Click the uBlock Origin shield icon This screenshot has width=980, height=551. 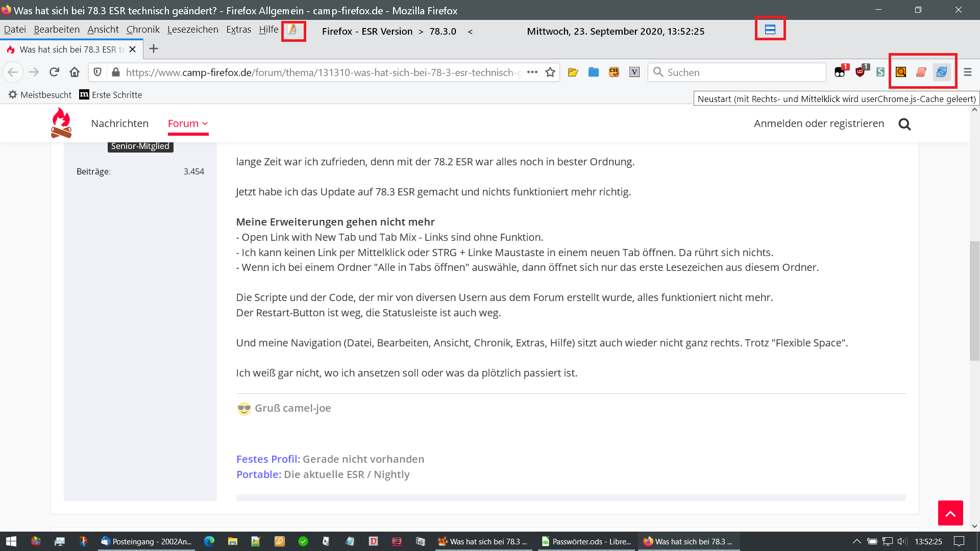click(x=861, y=72)
